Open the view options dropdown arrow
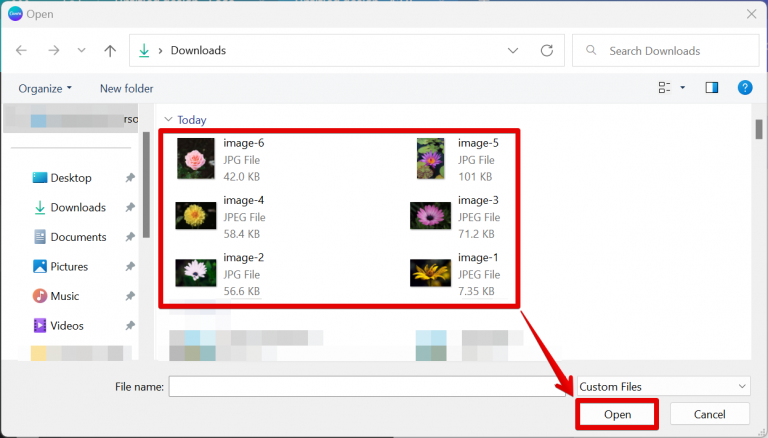The width and height of the screenshot is (768, 438). 682,88
